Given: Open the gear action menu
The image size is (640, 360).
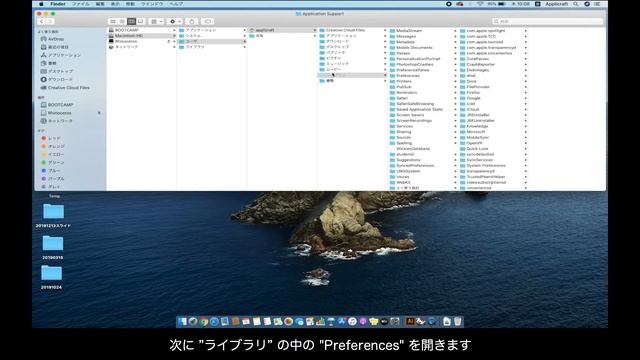Looking at the screenshot, I should pyautogui.click(x=175, y=21).
